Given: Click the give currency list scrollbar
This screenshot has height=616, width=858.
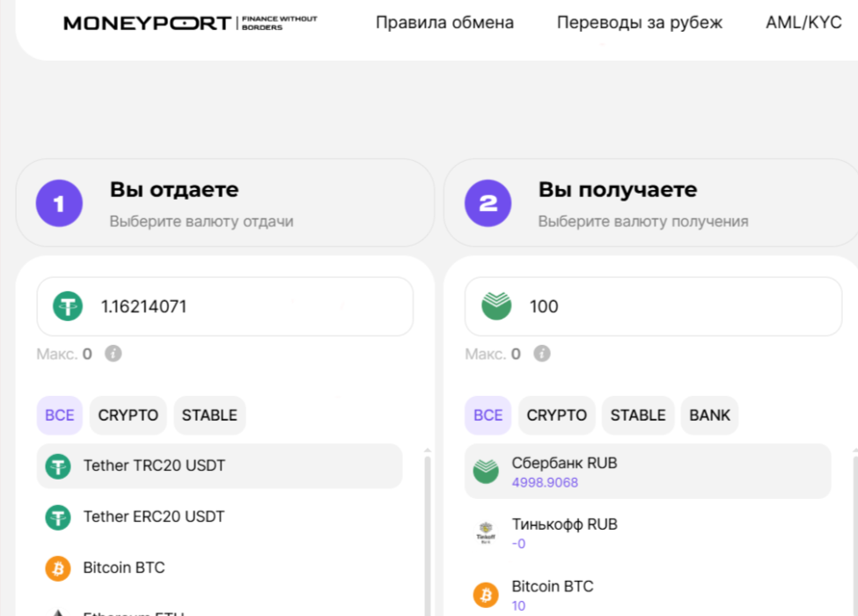Looking at the screenshot, I should (428, 536).
